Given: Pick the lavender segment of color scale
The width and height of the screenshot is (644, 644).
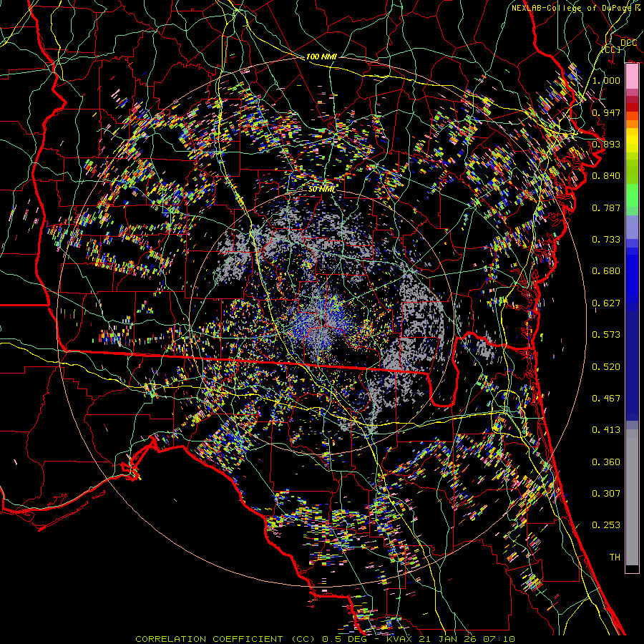Looking at the screenshot, I should pos(632,228).
